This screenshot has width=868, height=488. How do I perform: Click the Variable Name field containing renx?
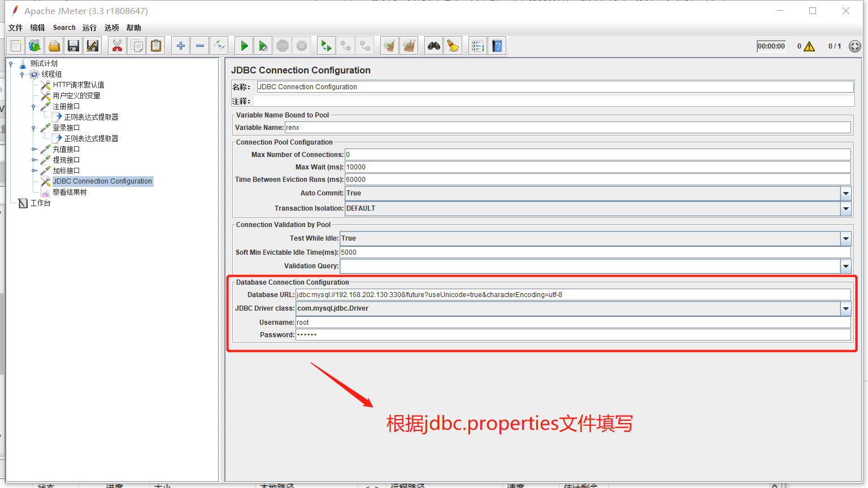coord(567,128)
